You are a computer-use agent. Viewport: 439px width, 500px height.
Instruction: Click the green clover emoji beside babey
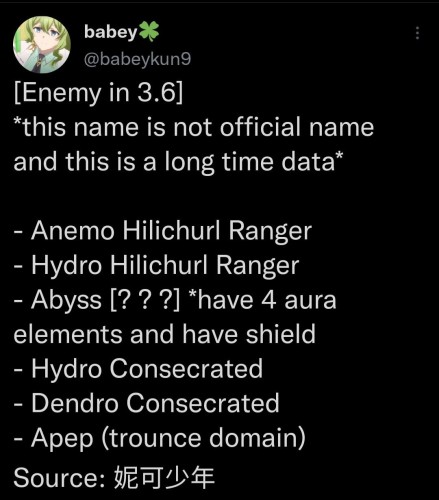click(149, 32)
